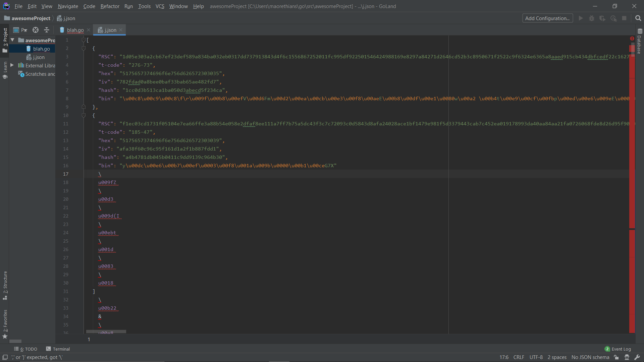
Task: Open the Event Log panel
Action: (x=618, y=349)
